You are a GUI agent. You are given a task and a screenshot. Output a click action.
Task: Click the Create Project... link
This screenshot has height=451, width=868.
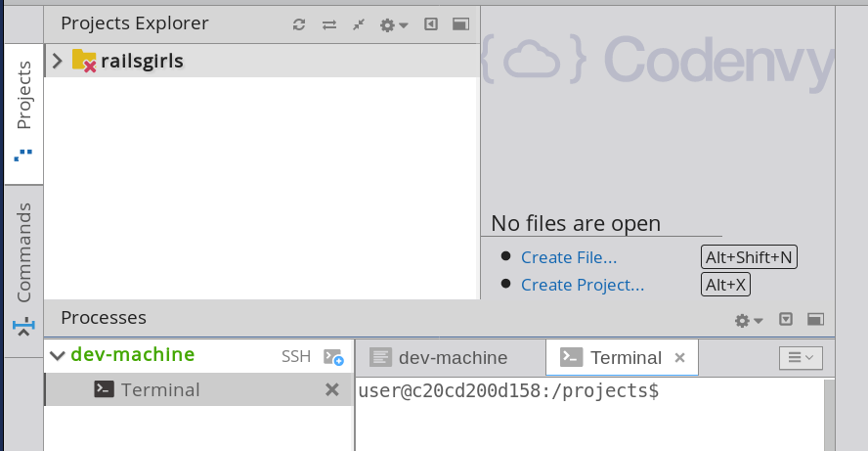[583, 285]
